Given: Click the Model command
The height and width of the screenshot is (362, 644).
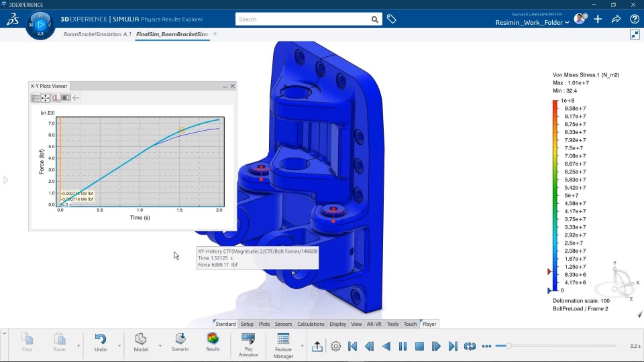Looking at the screenshot, I should click(x=141, y=343).
